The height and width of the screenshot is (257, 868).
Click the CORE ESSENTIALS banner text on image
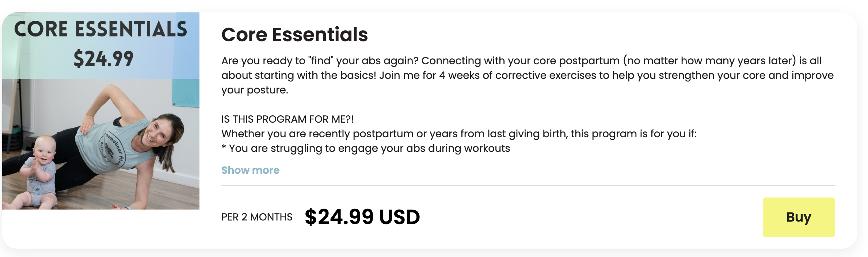click(x=101, y=29)
